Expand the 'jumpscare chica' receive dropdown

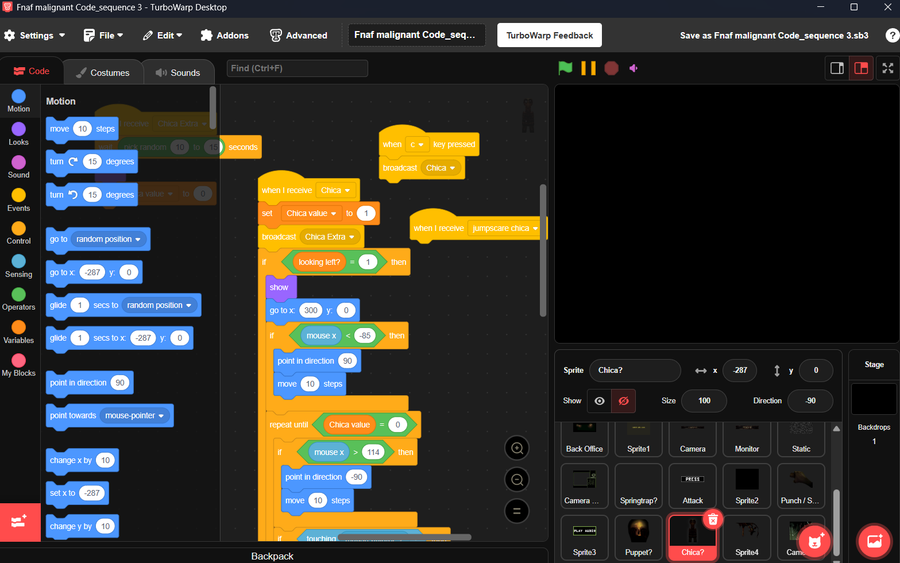click(x=505, y=228)
